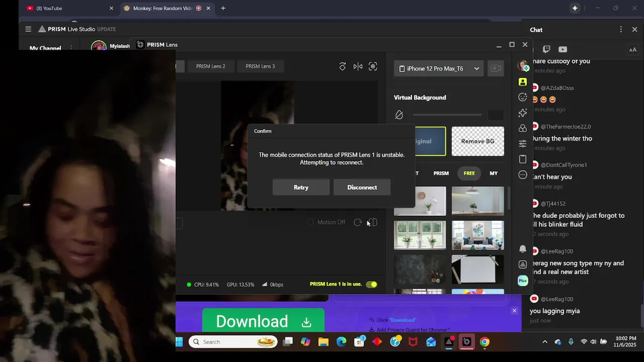Expand the system tray hidden icons chevron
644x362 pixels.
click(544, 342)
